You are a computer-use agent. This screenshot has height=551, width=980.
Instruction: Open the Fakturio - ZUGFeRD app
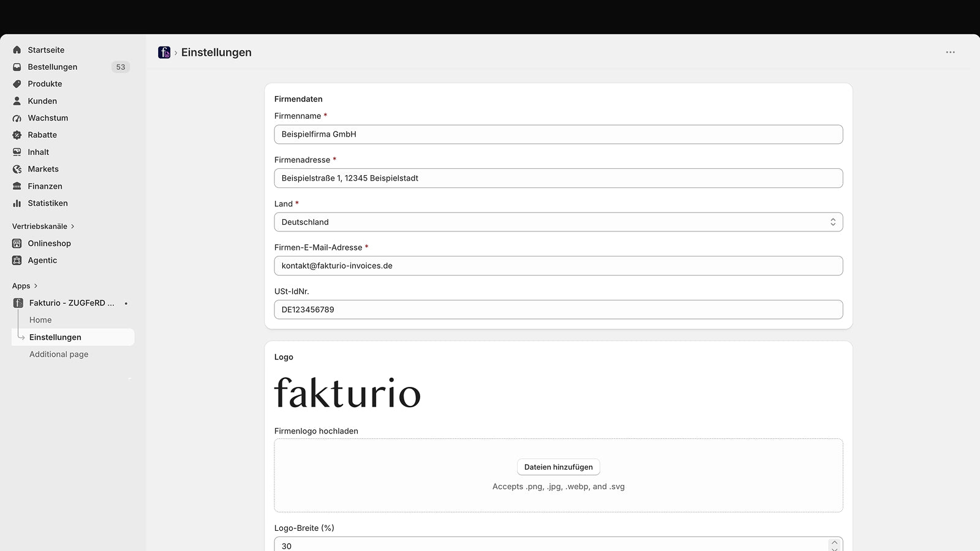point(72,303)
